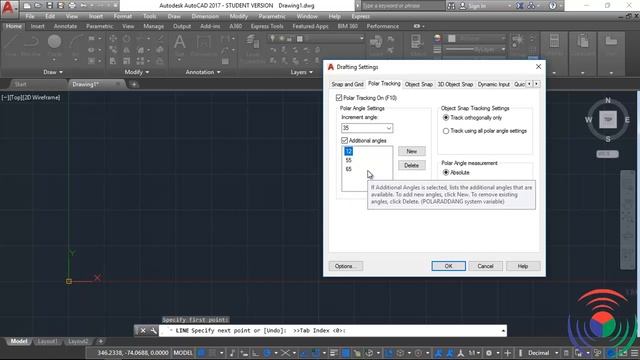
Task: Switch to the Dynamic Input tab
Action: coord(493,84)
